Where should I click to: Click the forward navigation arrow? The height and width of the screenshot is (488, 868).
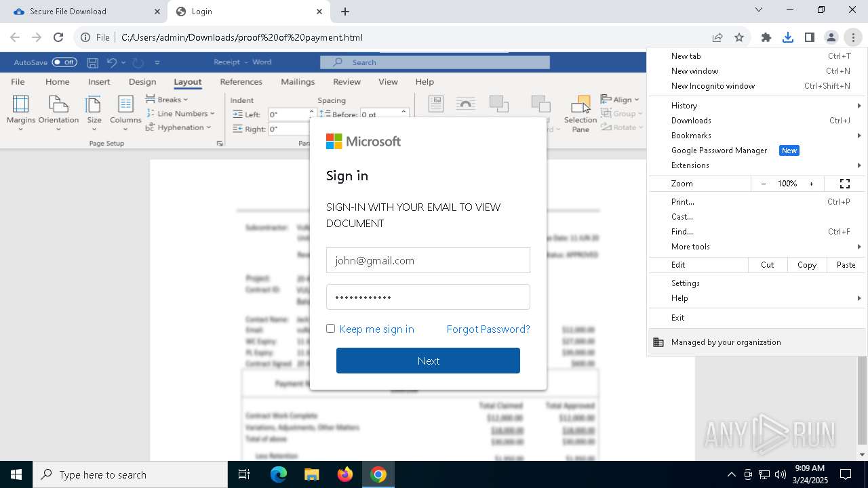tap(37, 37)
